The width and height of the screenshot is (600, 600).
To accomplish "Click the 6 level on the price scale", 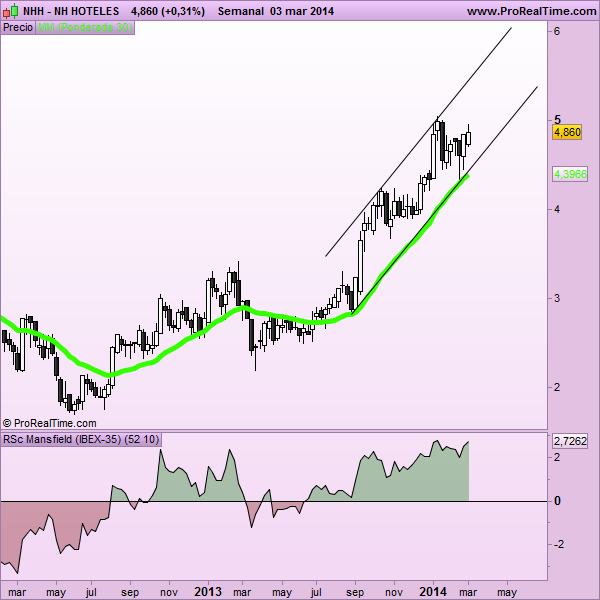I will [x=557, y=31].
